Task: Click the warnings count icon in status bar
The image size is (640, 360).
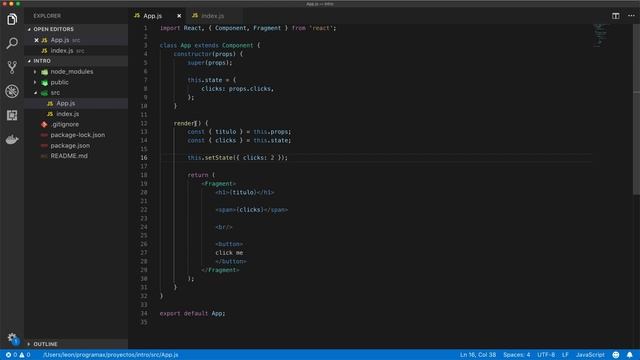Action: coord(22,355)
